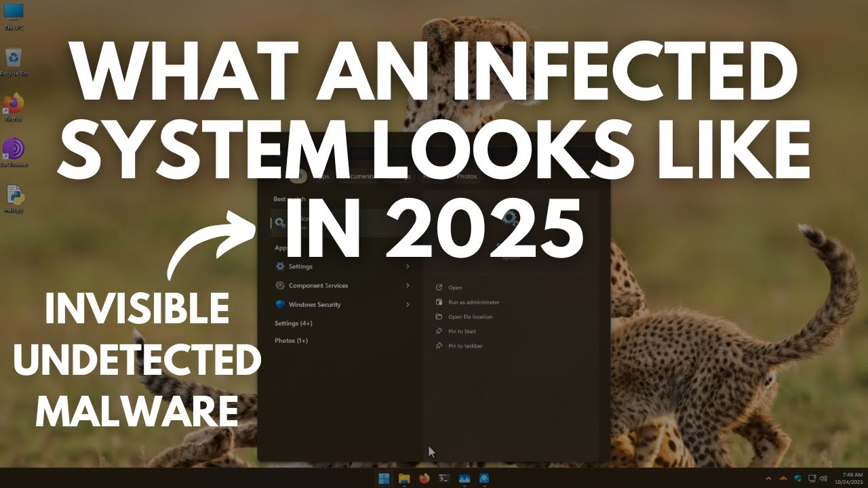Show hidden system tray icons
The height and width of the screenshot is (488, 868).
[769, 479]
